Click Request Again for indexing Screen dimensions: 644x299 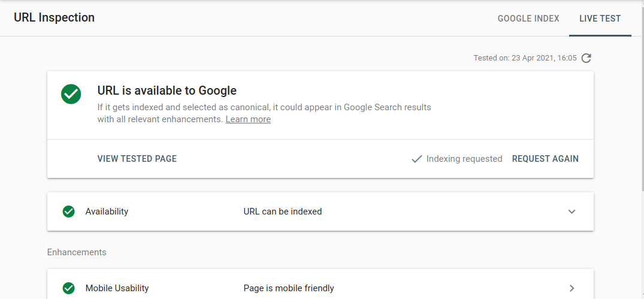[545, 159]
